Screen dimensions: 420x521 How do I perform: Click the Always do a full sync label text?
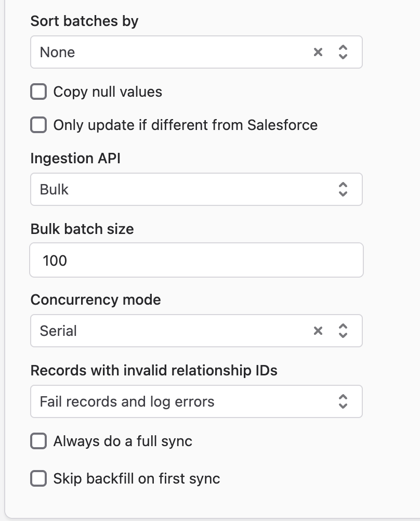coord(123,441)
